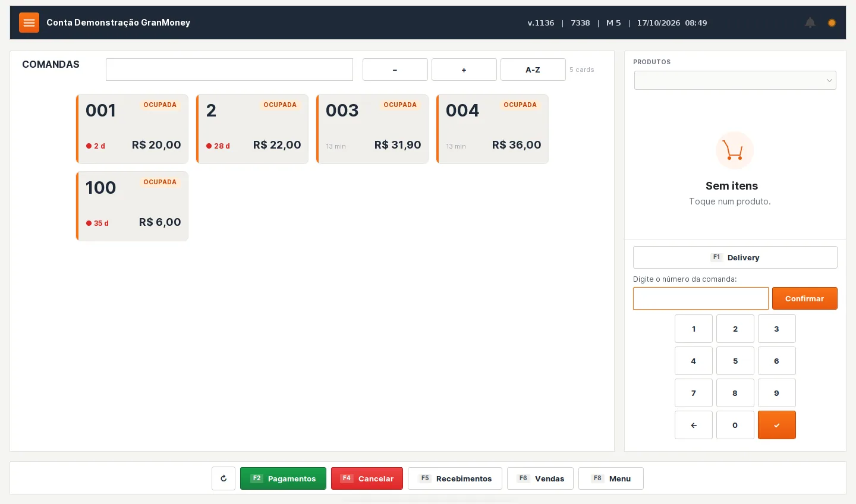Click the 'Sem itens' empty cart text
Image resolution: width=856 pixels, height=504 pixels.
click(732, 186)
